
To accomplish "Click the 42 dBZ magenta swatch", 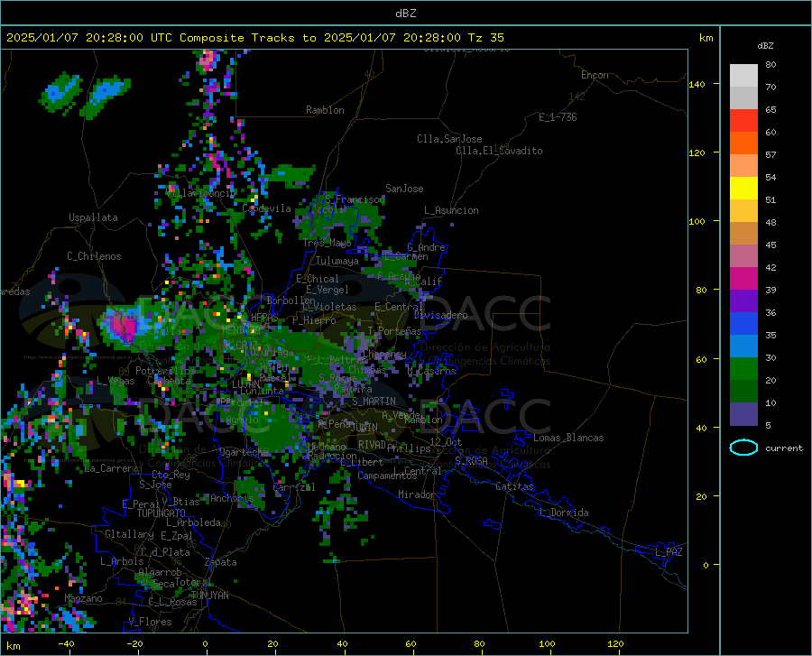I will (743, 278).
